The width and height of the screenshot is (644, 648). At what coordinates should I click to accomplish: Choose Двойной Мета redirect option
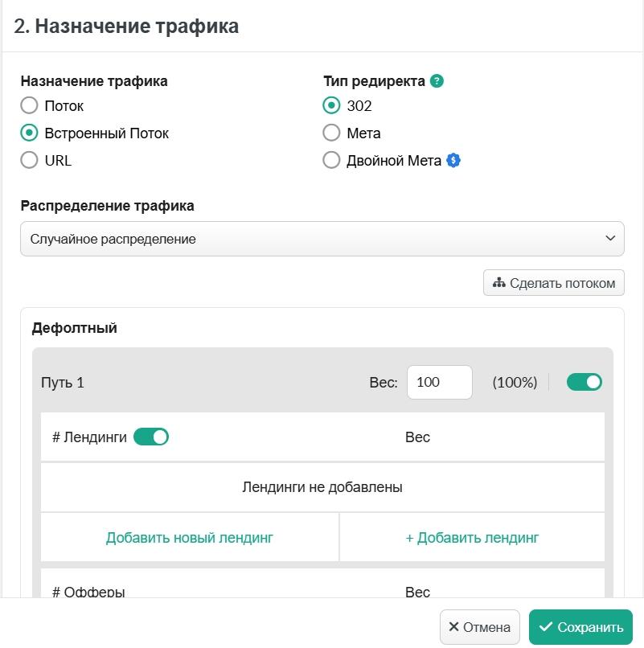point(331,160)
